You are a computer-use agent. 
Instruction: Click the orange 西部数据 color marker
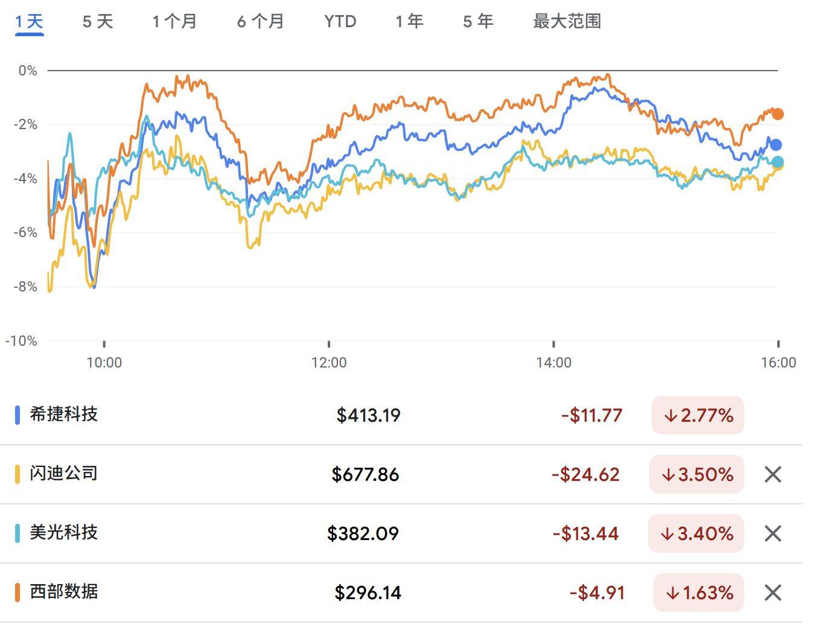(x=17, y=592)
